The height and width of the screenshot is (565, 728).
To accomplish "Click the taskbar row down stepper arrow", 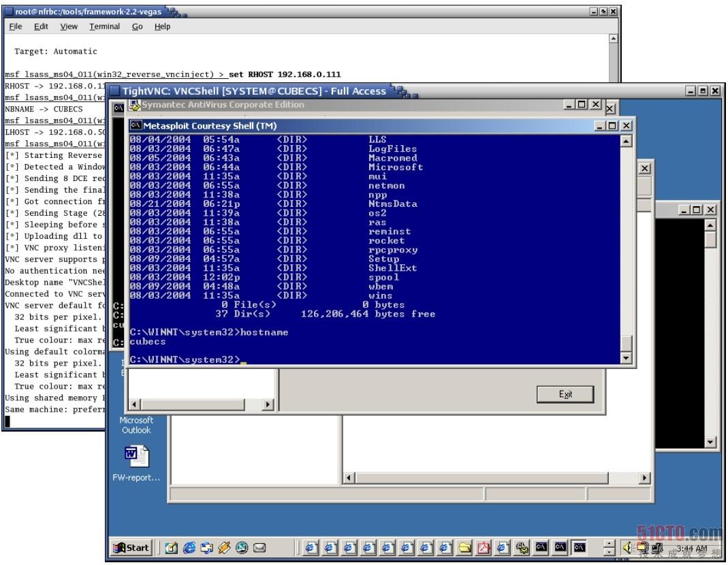I will coord(609,552).
